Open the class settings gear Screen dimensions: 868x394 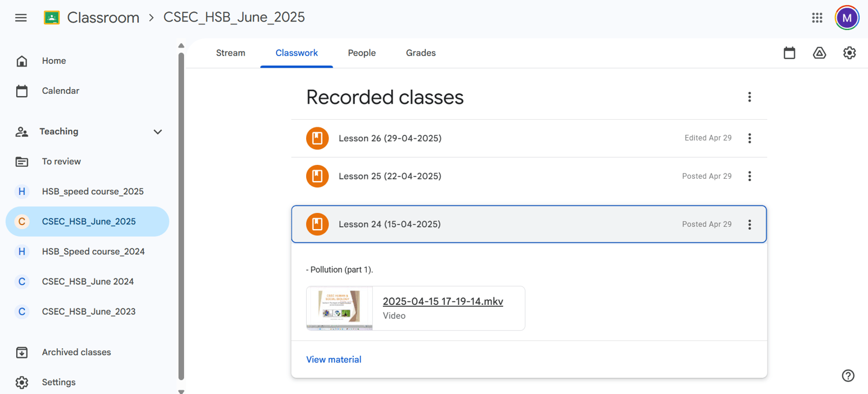coord(849,53)
